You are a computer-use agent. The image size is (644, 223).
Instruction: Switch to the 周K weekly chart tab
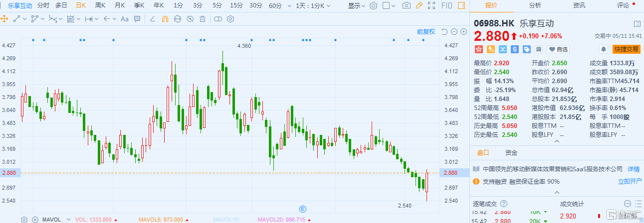100,6
